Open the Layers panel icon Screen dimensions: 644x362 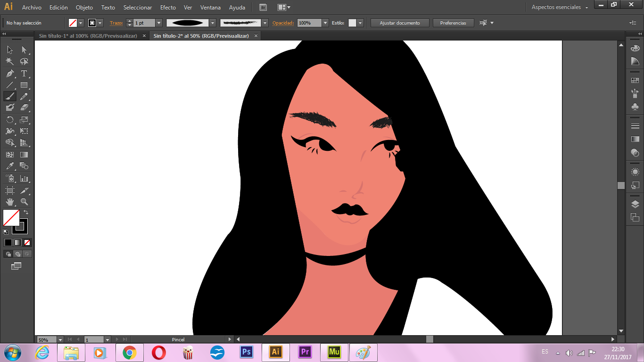[635, 204]
